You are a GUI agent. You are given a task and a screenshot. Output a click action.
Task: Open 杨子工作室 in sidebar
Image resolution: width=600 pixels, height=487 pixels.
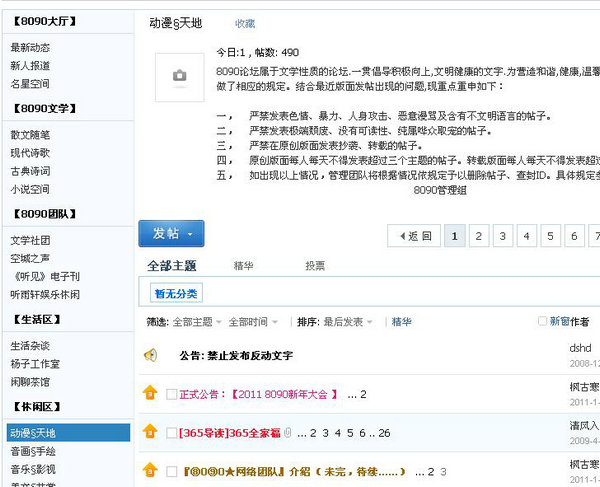click(35, 364)
